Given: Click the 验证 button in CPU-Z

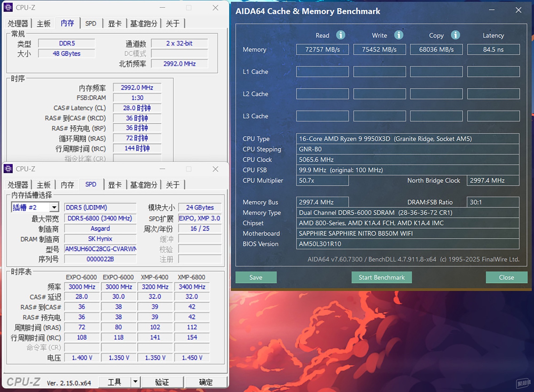Looking at the screenshot, I should (162, 382).
